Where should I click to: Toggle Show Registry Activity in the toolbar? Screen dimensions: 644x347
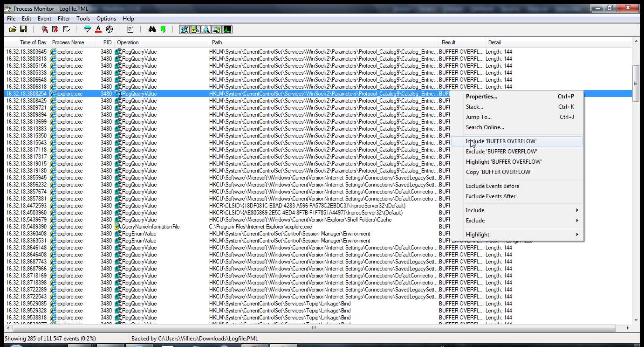[184, 29]
